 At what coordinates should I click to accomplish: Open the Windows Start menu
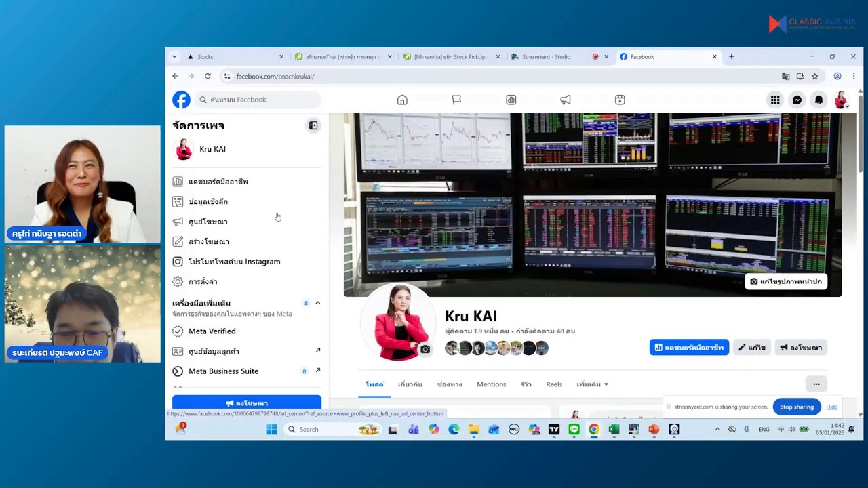271,429
